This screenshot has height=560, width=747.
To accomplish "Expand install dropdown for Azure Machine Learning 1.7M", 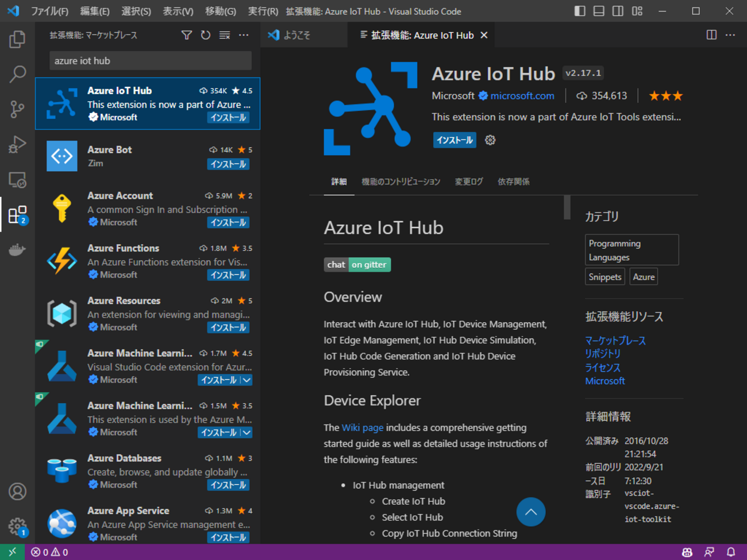I will point(247,380).
